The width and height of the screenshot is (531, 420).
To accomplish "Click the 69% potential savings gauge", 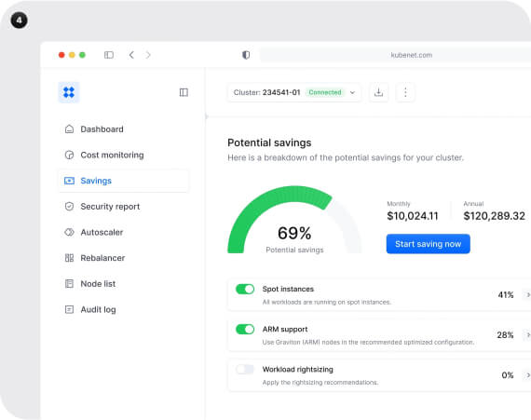I will (294, 220).
